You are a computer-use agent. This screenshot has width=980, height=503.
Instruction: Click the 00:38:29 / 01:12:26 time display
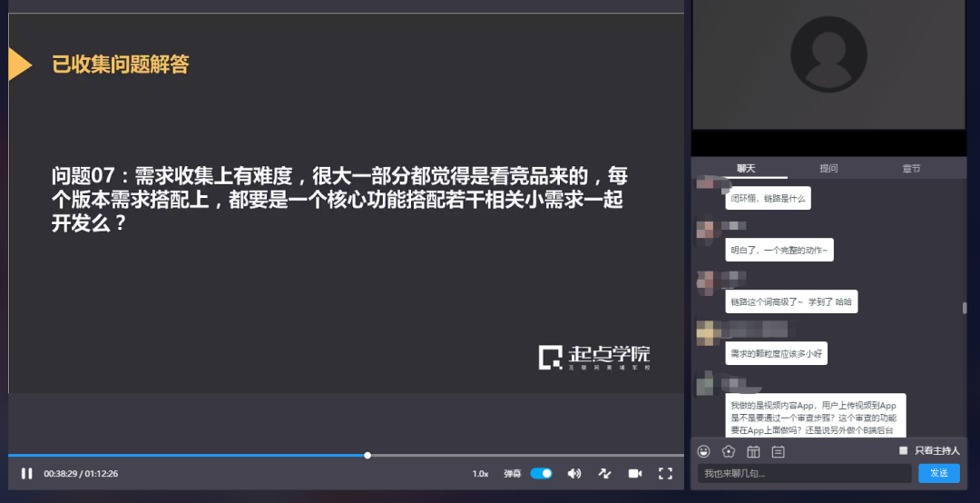click(81, 474)
